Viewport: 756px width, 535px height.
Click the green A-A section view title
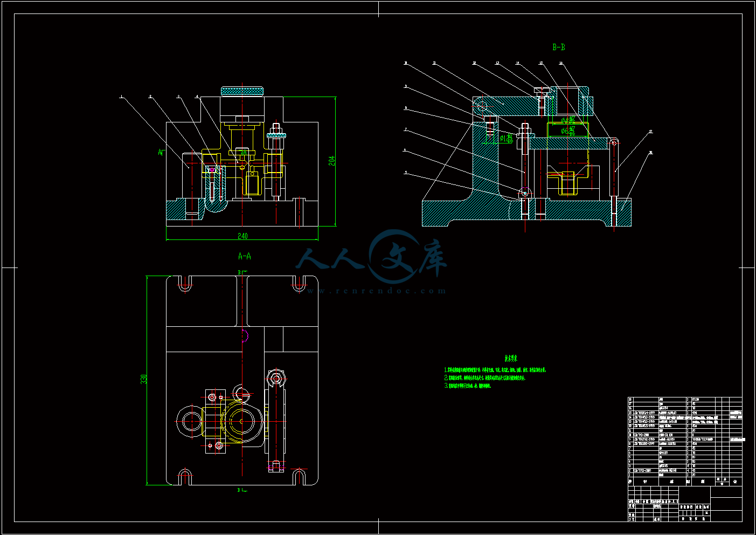244,256
